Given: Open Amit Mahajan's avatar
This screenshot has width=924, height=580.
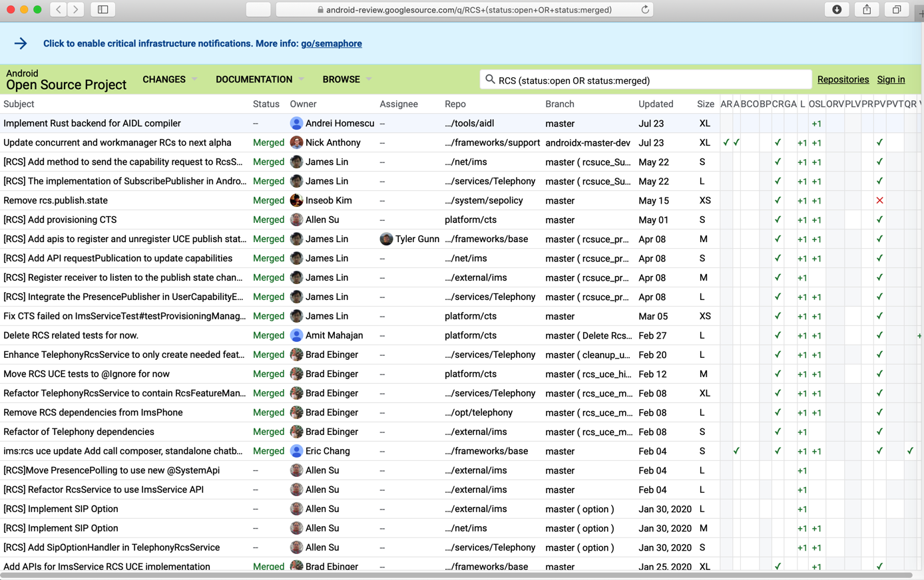Looking at the screenshot, I should tap(296, 335).
